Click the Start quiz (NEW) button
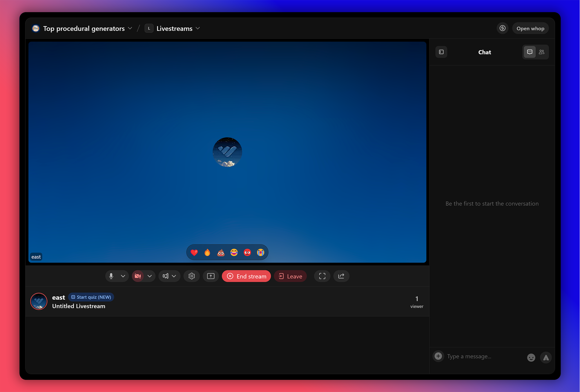 (91, 297)
